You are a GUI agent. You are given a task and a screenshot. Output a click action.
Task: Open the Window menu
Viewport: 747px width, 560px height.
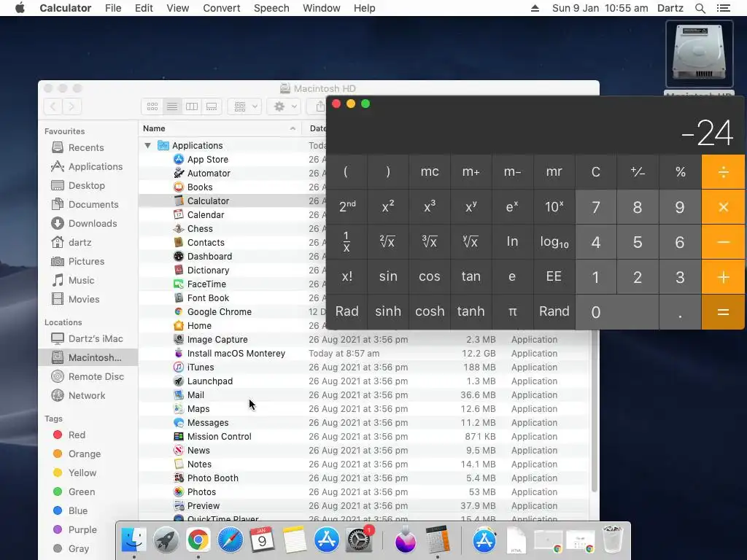(x=322, y=8)
